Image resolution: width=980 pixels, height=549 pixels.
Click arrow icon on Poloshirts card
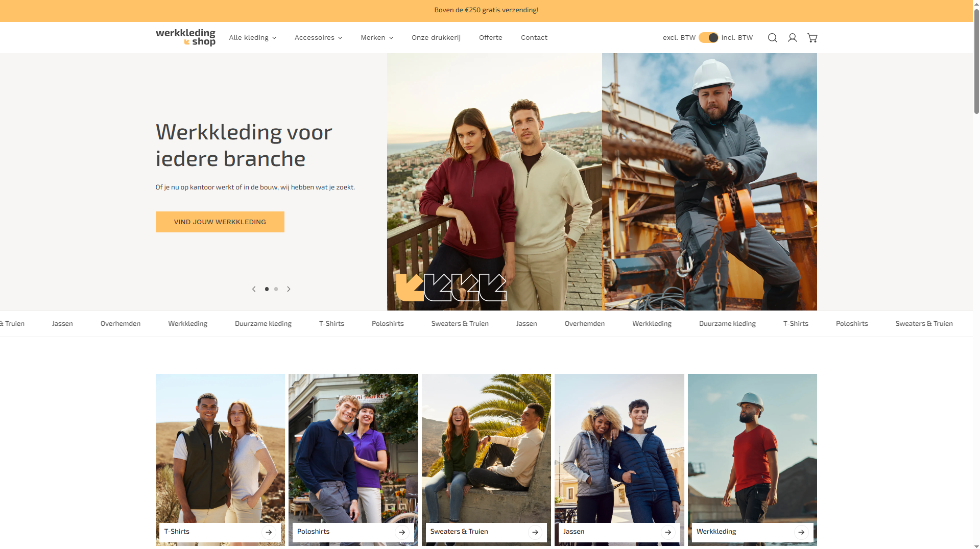[x=402, y=532]
